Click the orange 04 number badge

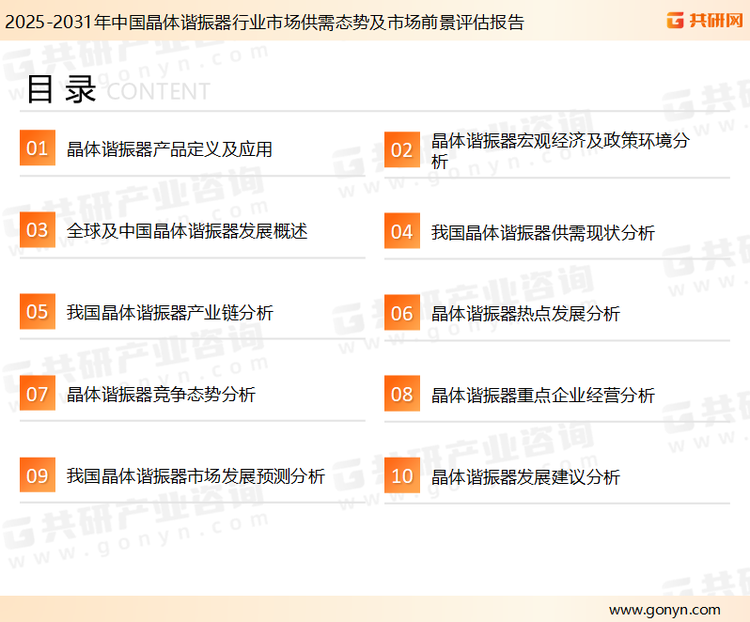[402, 231]
